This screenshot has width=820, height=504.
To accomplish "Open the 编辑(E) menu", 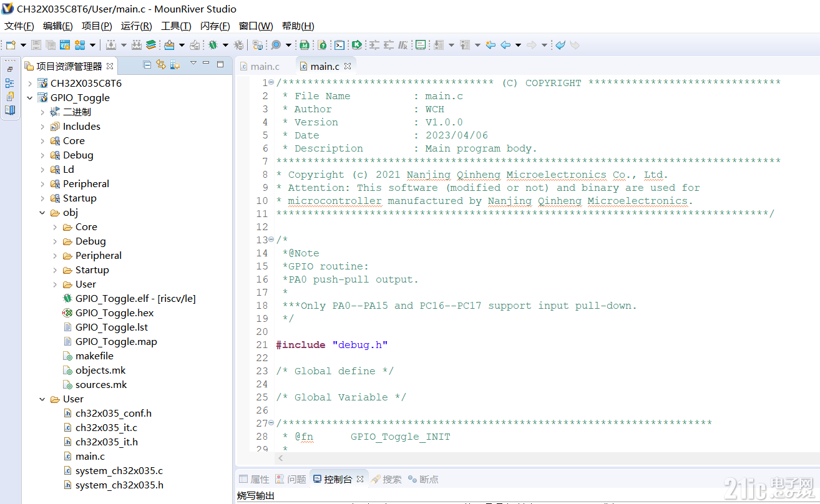I will [x=57, y=26].
